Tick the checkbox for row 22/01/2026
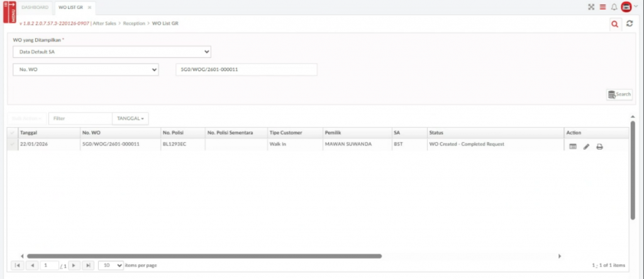The width and height of the screenshot is (644, 279). coord(12,144)
